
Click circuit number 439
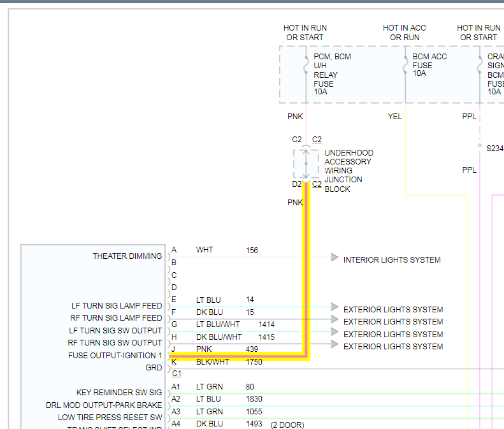252,349
